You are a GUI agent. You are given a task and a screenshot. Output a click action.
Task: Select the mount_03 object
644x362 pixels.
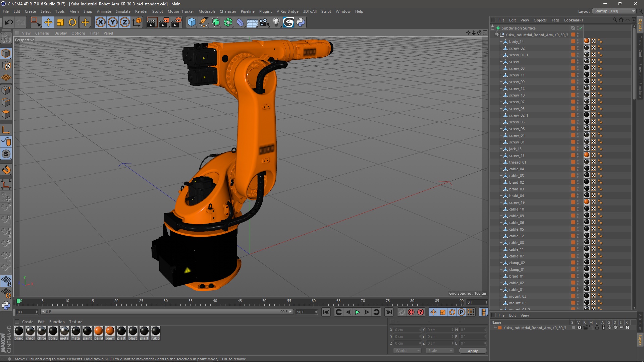518,296
